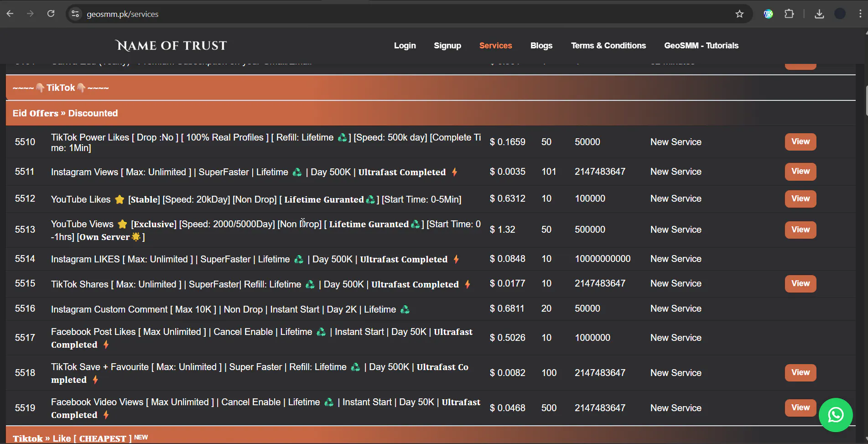The height and width of the screenshot is (444, 868).
Task: Click service ID 5510
Action: pyautogui.click(x=25, y=142)
